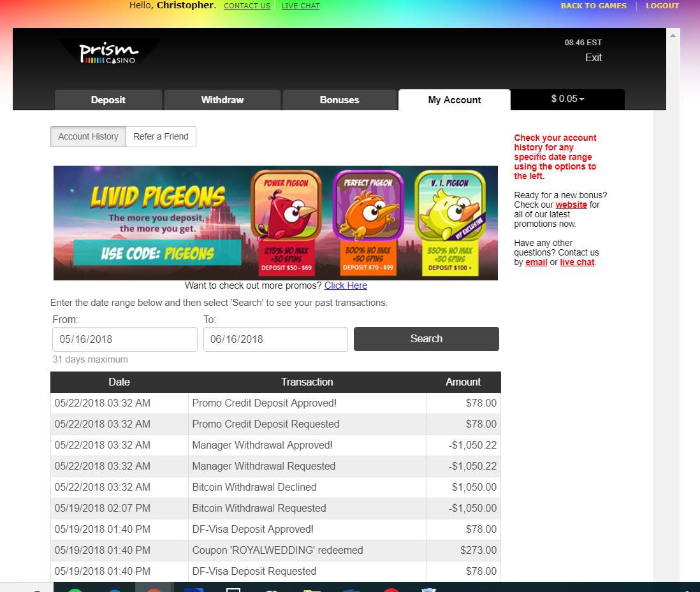Click the Date column header

coord(119,382)
